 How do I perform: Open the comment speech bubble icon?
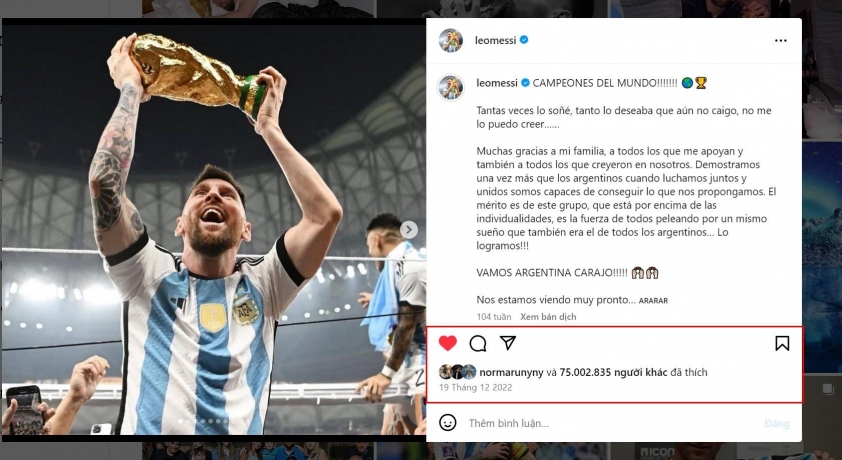click(478, 344)
